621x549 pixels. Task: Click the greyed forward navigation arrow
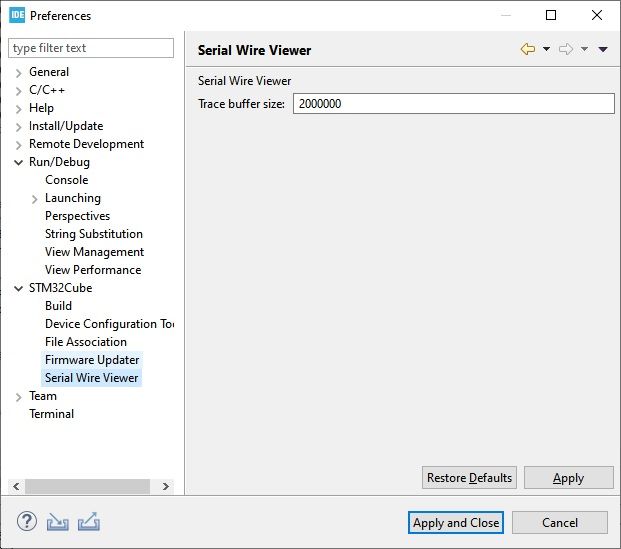coord(566,49)
